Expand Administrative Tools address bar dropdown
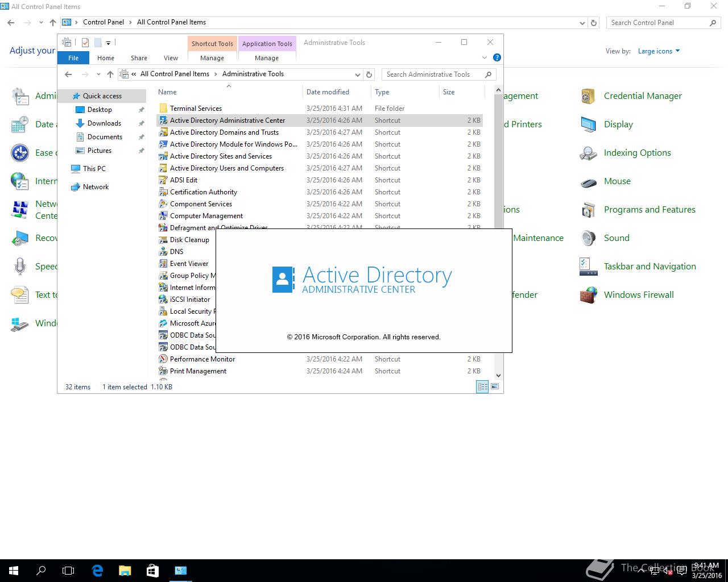Viewport: 728px width, 582px height. [x=357, y=74]
